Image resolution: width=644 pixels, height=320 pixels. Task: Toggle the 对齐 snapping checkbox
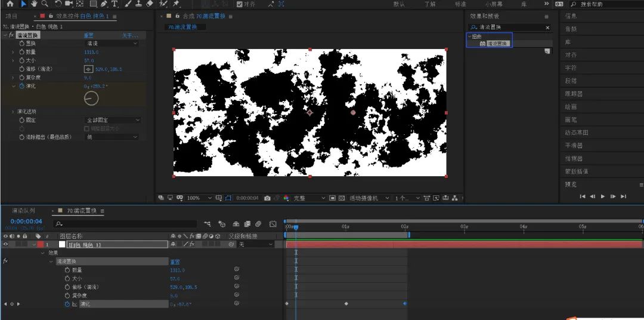tap(240, 4)
